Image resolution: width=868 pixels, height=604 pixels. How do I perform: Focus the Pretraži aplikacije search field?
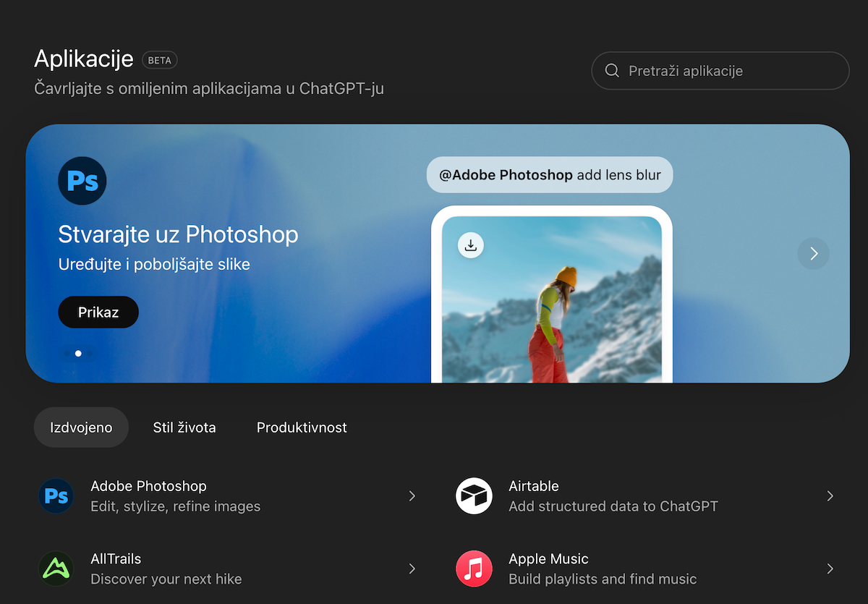pyautogui.click(x=731, y=71)
